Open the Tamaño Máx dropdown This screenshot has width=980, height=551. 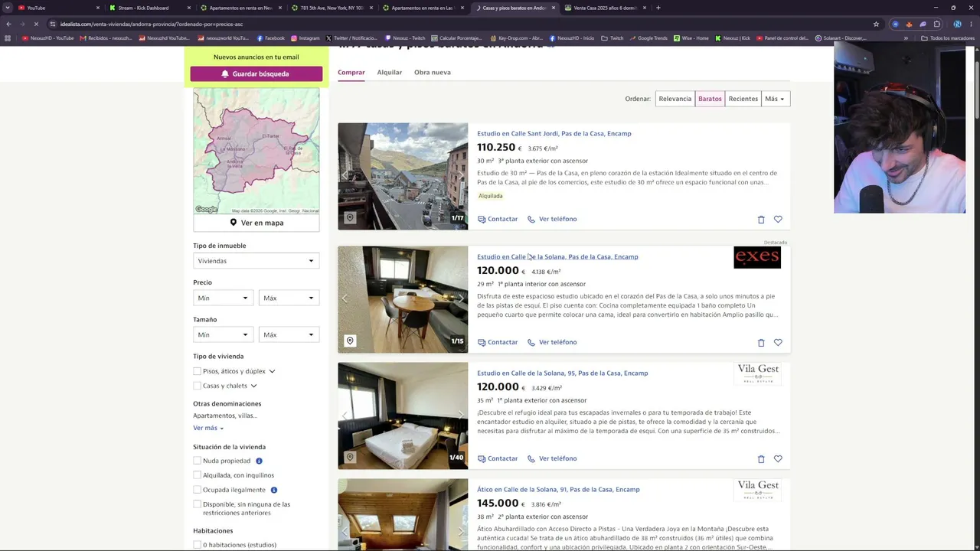coord(289,334)
